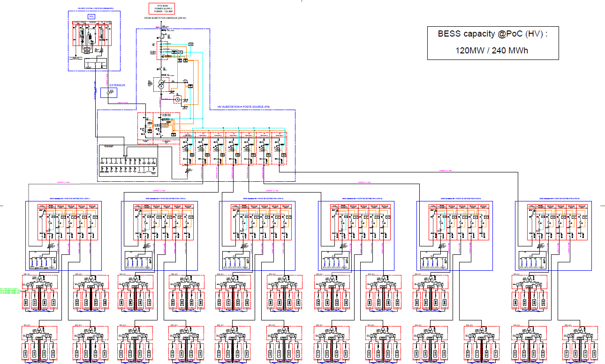Click the 'RTE MAIN POWER SUPPLY' red box
Screen dimensions: 605x364
[162, 8]
